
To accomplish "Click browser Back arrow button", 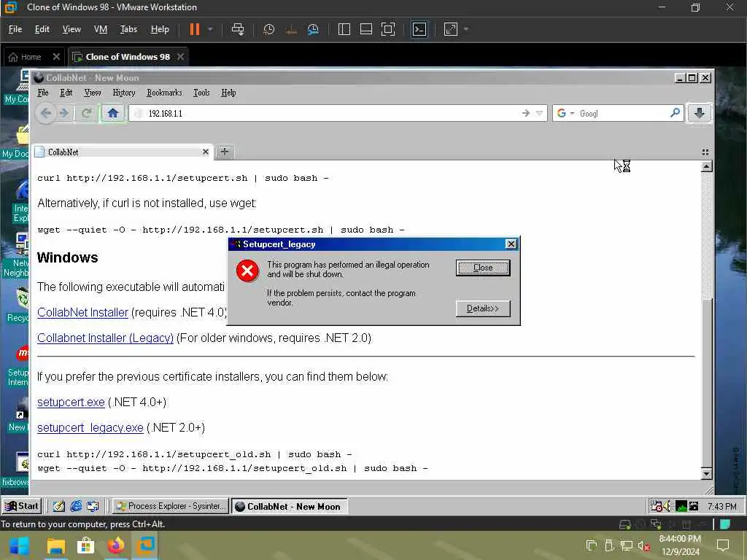I will click(x=46, y=113).
